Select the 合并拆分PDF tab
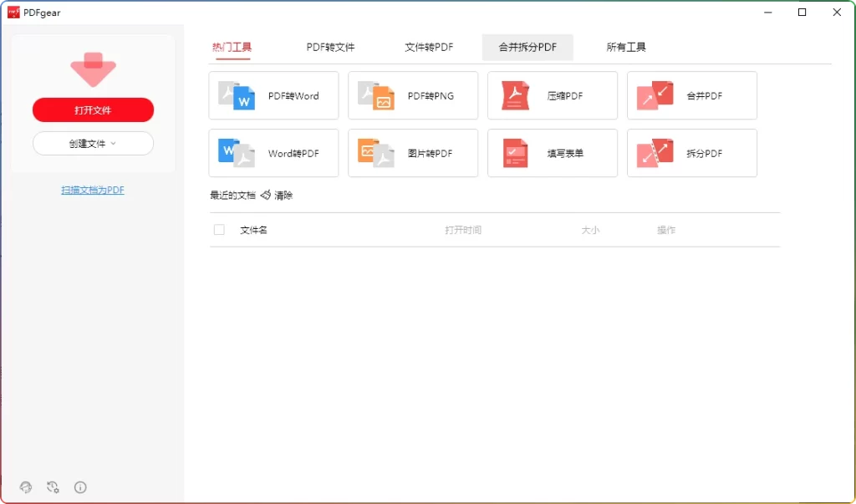 point(527,47)
